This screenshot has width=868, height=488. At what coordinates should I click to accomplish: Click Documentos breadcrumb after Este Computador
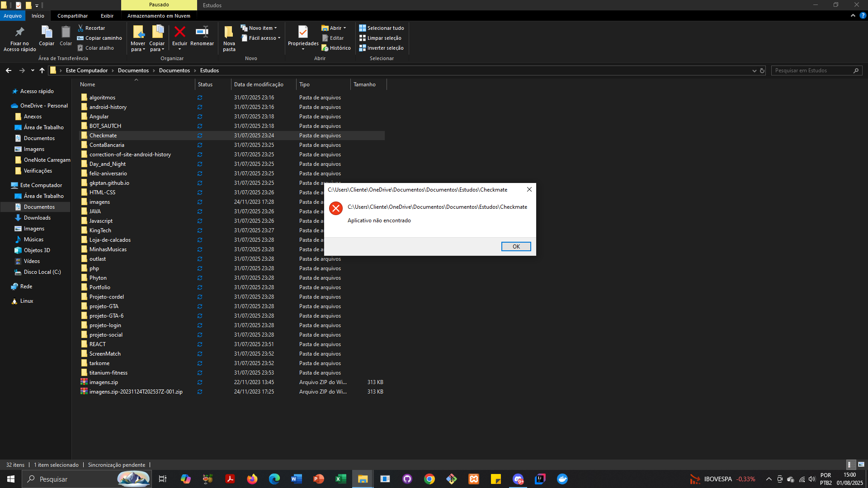(133, 70)
